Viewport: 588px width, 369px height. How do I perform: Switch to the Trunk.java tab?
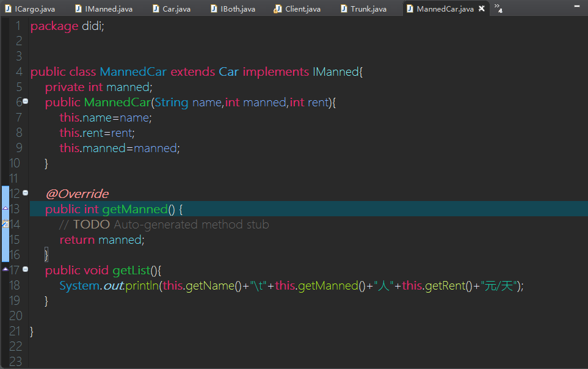pos(368,9)
